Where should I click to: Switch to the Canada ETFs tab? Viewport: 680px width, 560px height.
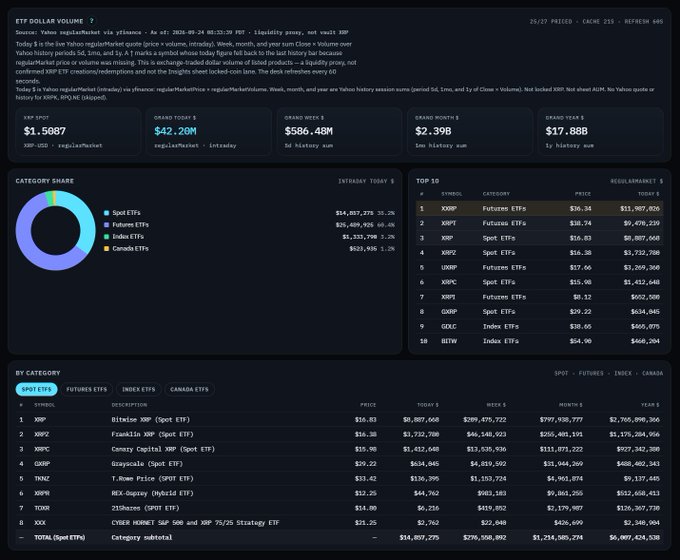pos(189,389)
